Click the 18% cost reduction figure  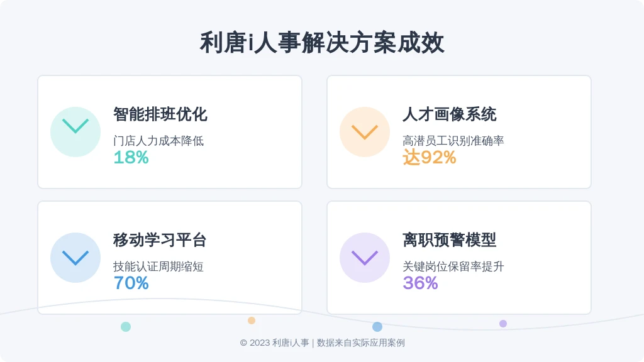131,157
